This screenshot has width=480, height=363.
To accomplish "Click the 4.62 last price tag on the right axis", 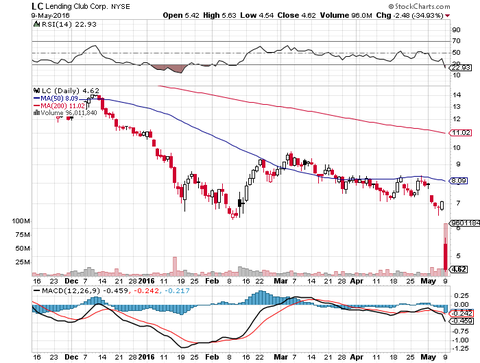I will [x=459, y=269].
